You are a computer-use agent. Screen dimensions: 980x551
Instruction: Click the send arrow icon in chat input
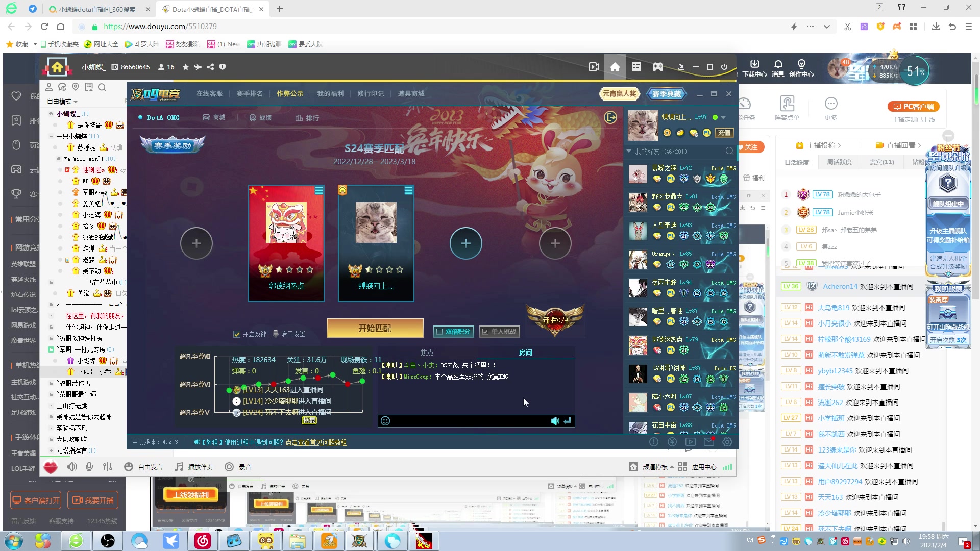pos(567,421)
